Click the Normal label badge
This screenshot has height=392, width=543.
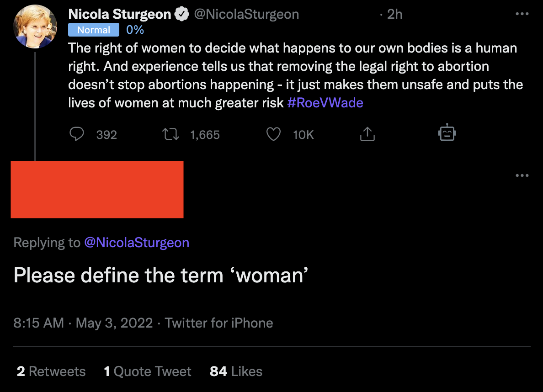coord(94,30)
